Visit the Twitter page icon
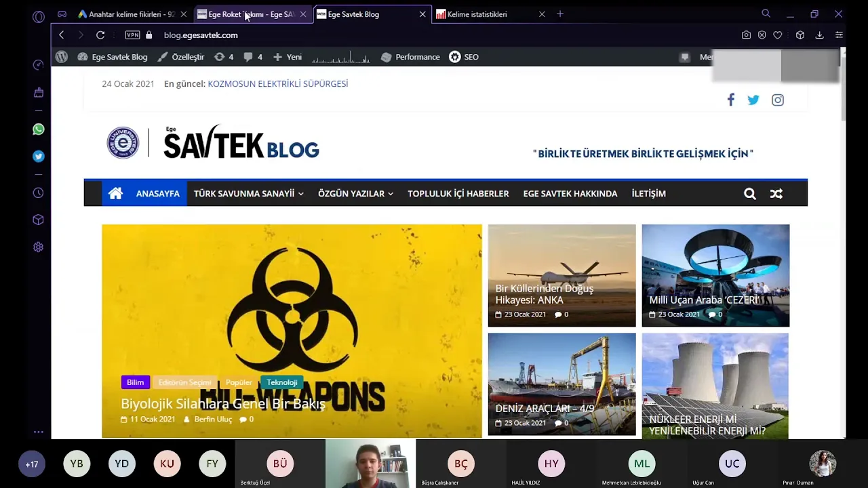868x488 pixels. coord(753,100)
